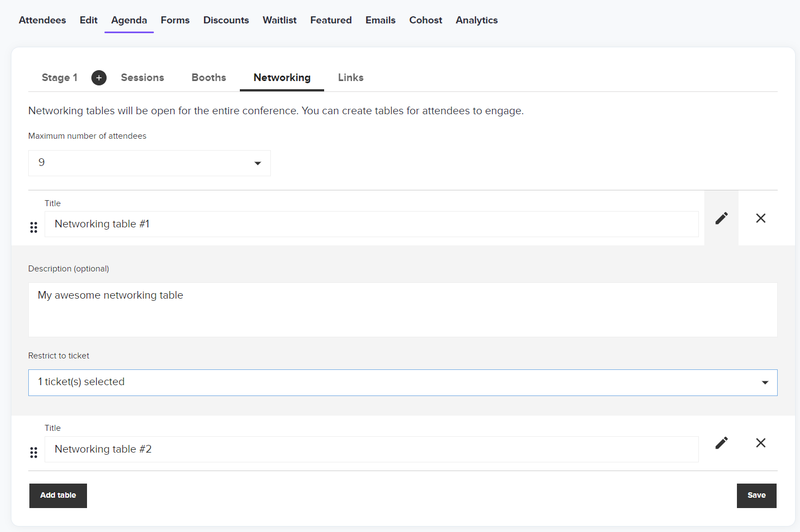The image size is (800, 532).
Task: Delete Networking table #2 using X icon
Action: (760, 443)
